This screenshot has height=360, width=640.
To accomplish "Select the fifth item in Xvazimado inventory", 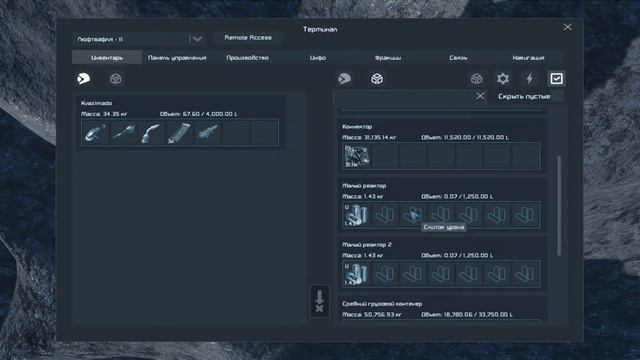I will point(208,132).
